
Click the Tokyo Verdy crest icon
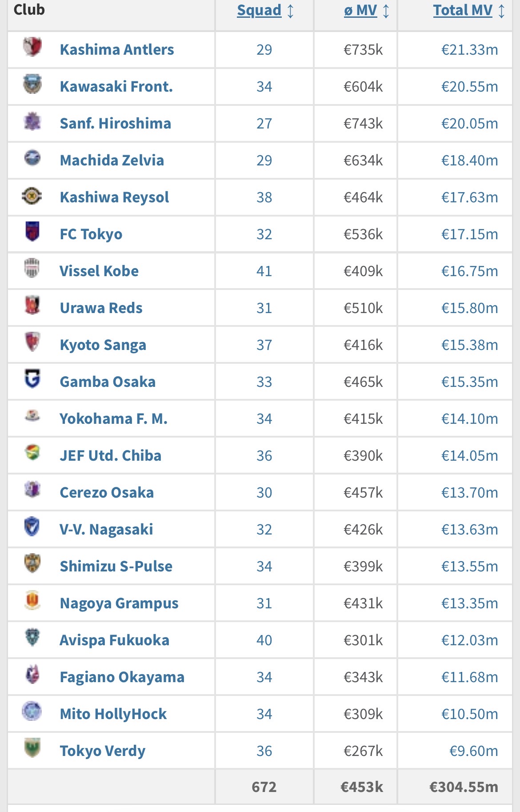tap(32, 748)
